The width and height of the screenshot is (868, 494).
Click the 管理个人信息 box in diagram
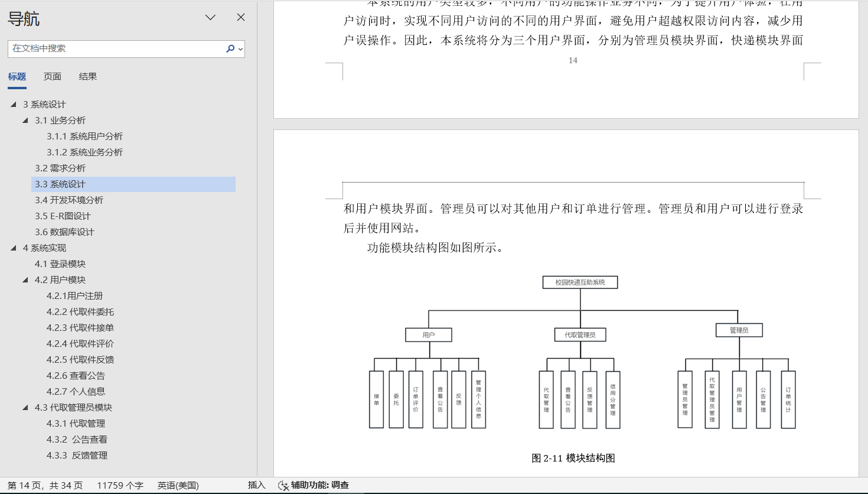478,400
